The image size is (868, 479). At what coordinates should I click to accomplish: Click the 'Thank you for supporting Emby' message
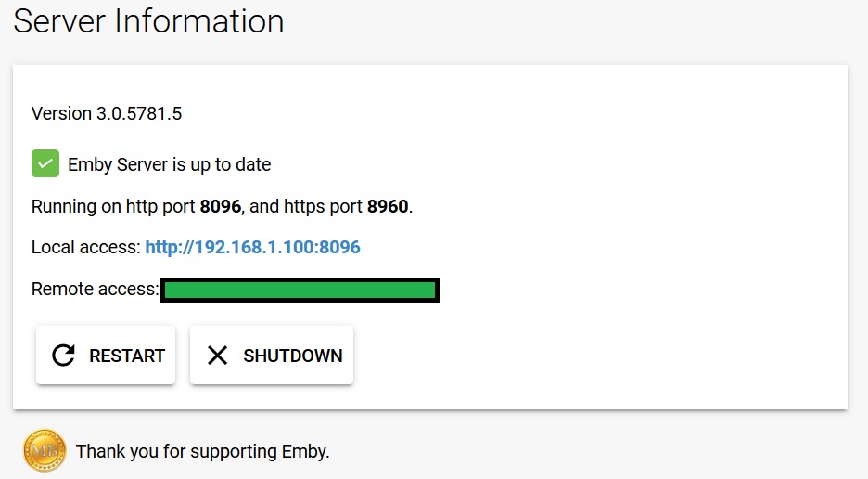coord(203,452)
